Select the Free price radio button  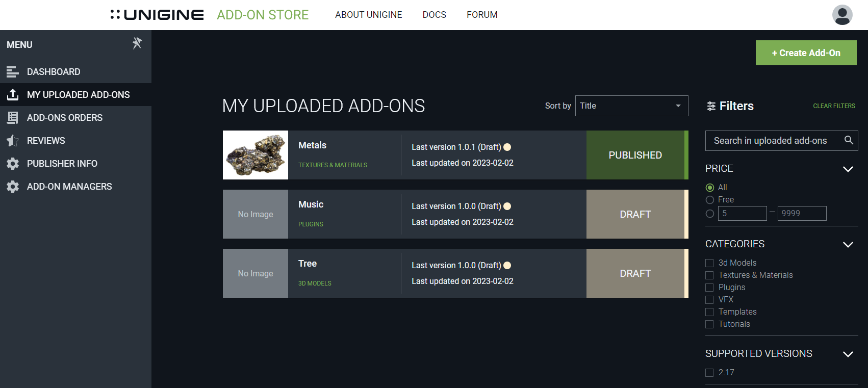pos(709,200)
